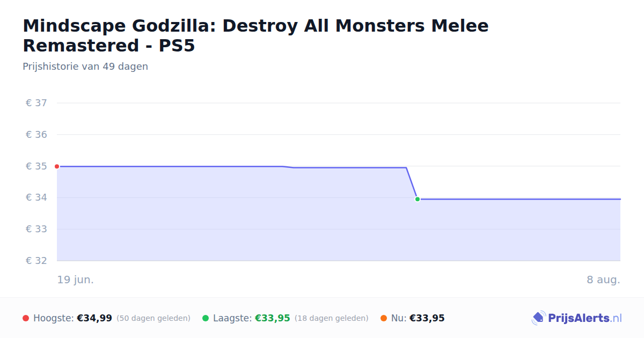
Task: Click the € 32 axis label
Action: point(36,261)
